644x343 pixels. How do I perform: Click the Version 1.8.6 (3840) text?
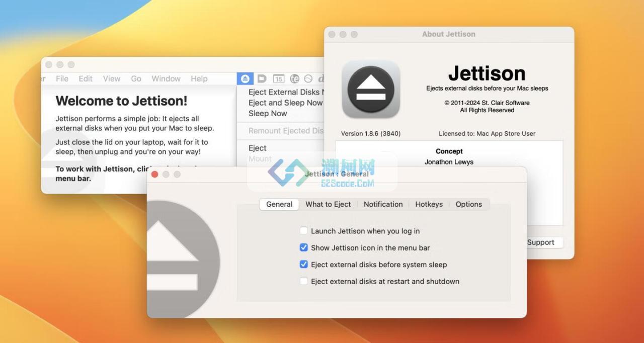click(371, 133)
